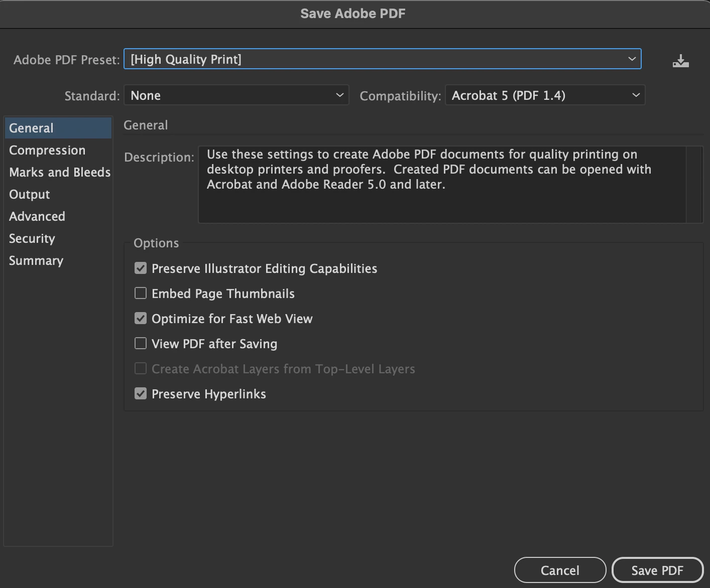Select the General section in sidebar
The height and width of the screenshot is (588, 710).
coord(58,128)
